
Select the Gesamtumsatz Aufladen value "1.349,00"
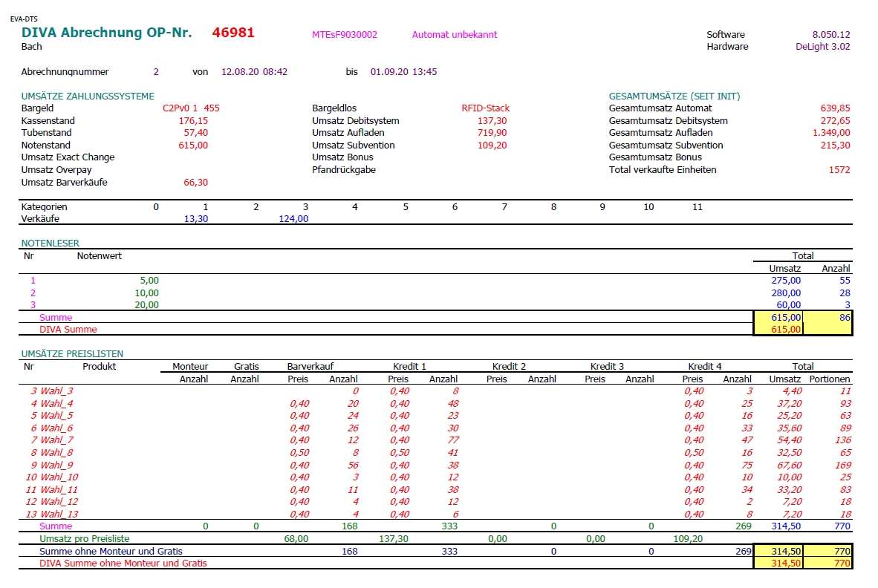tap(831, 133)
